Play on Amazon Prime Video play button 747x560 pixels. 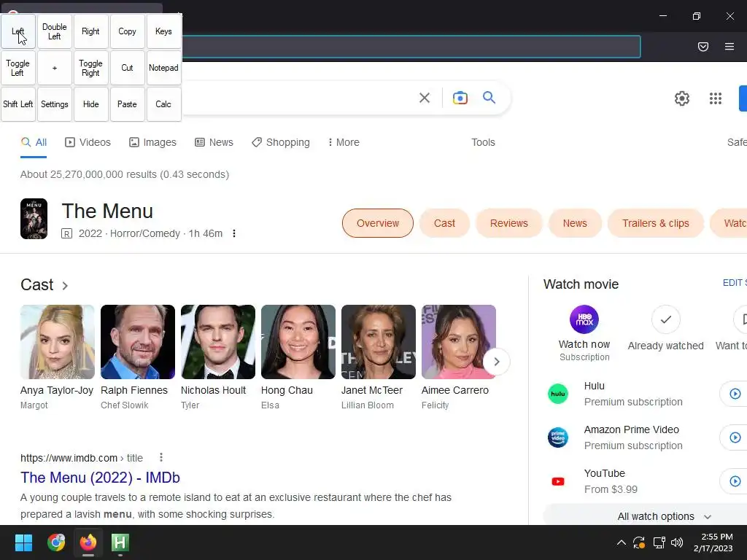tap(735, 437)
